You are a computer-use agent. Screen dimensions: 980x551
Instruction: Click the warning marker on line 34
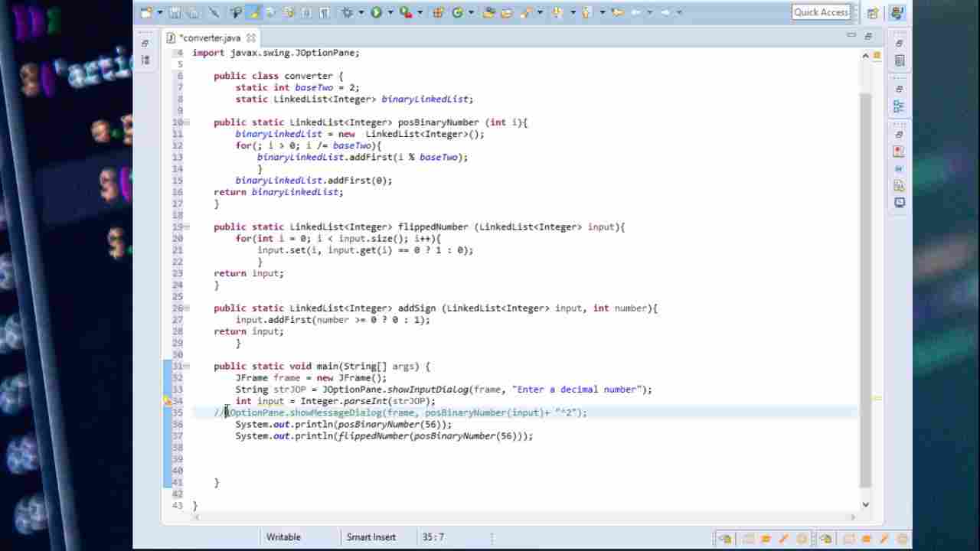(167, 401)
